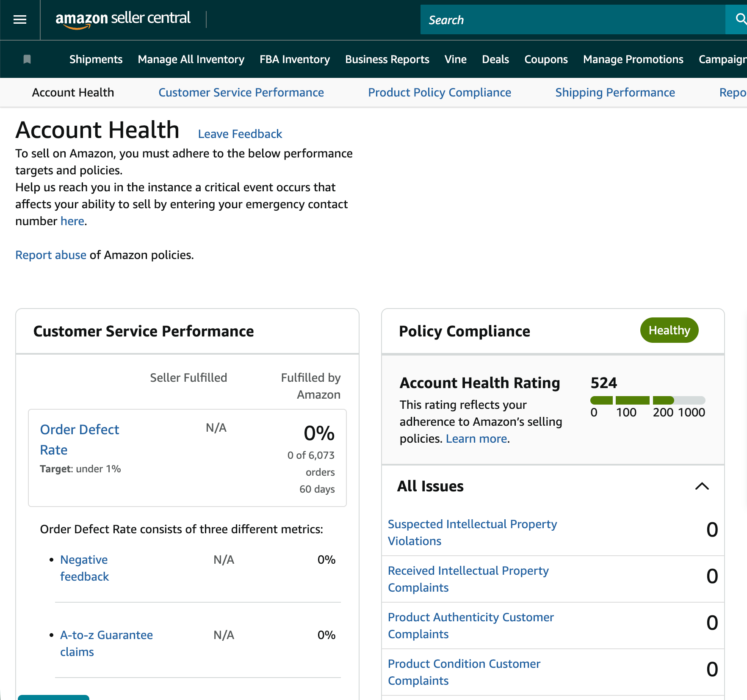Select the Account Health tab
This screenshot has height=700, width=747.
tap(73, 92)
